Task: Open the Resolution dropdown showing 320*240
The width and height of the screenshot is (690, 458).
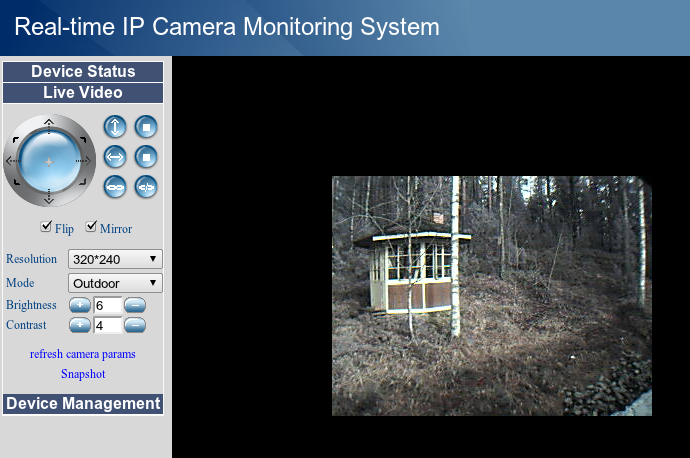Action: (x=115, y=259)
